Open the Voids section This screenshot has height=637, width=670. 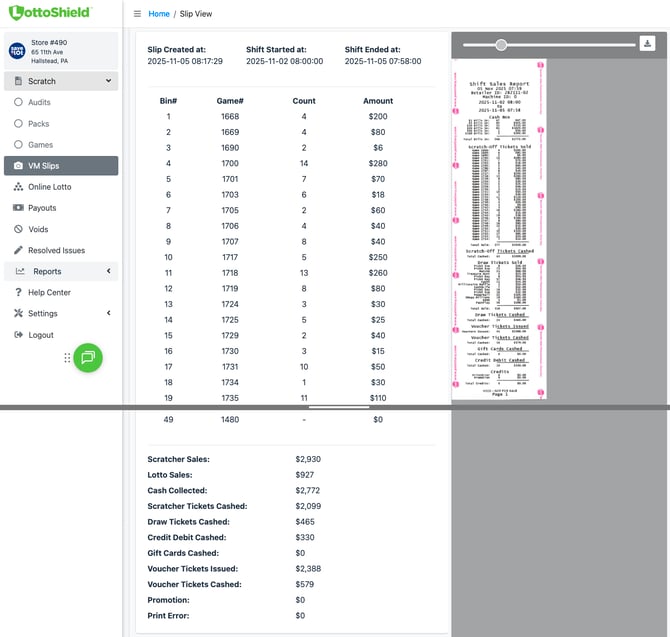coord(38,229)
